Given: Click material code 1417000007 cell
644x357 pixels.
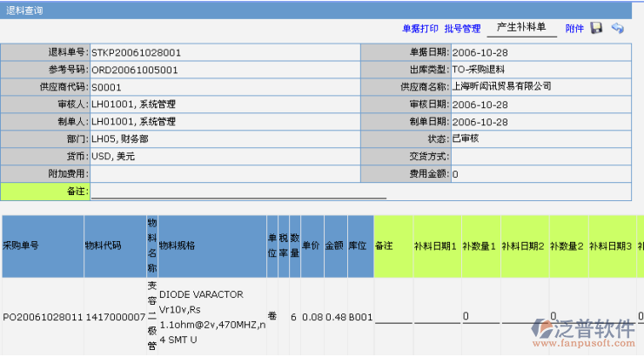Looking at the screenshot, I should 116,317.
